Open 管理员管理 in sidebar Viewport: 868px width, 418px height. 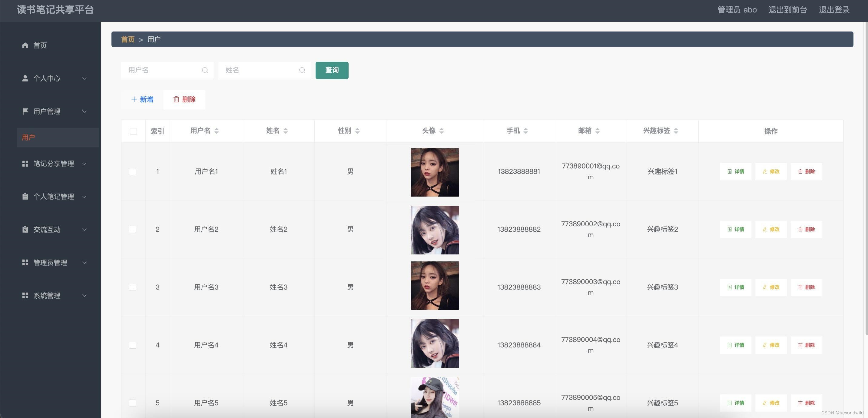(51, 263)
